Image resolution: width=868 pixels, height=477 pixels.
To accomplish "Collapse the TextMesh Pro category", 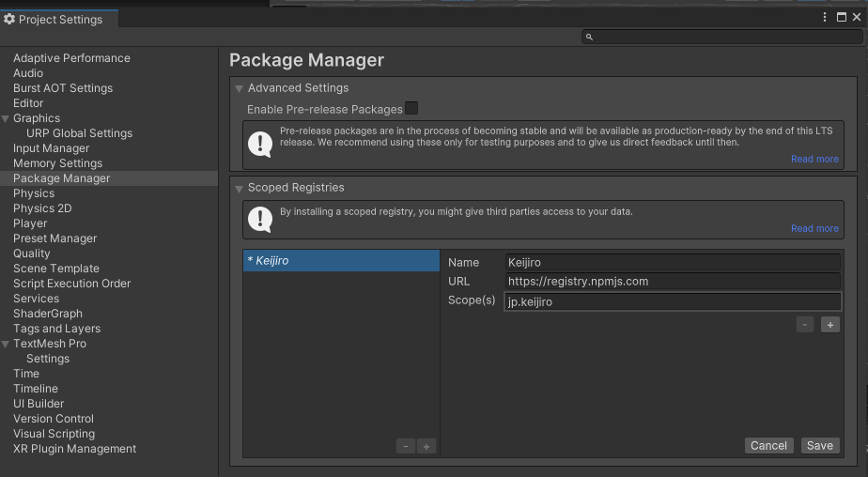I will [6, 344].
